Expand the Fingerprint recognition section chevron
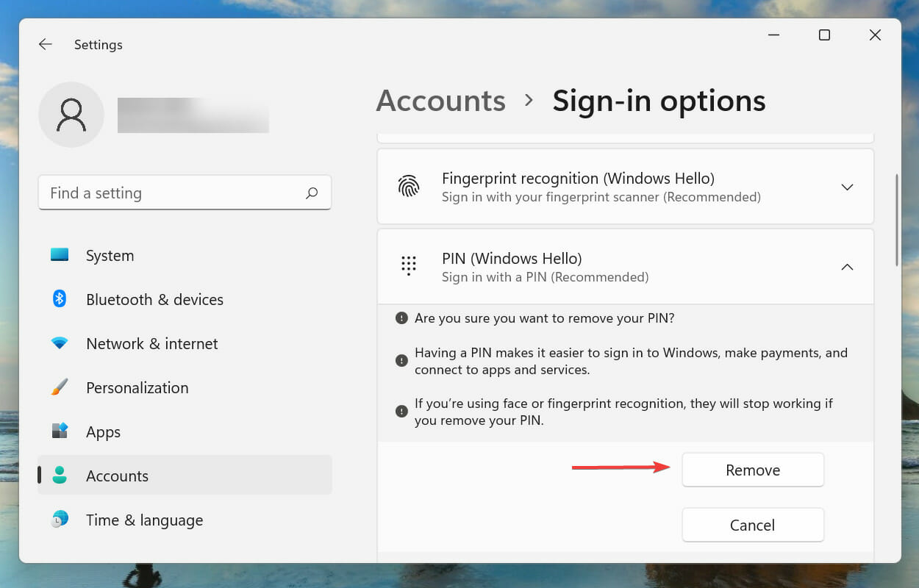 [x=847, y=187]
